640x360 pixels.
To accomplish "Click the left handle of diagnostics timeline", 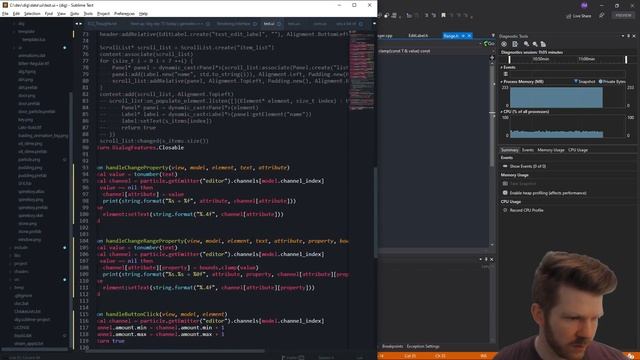I will click(509, 60).
